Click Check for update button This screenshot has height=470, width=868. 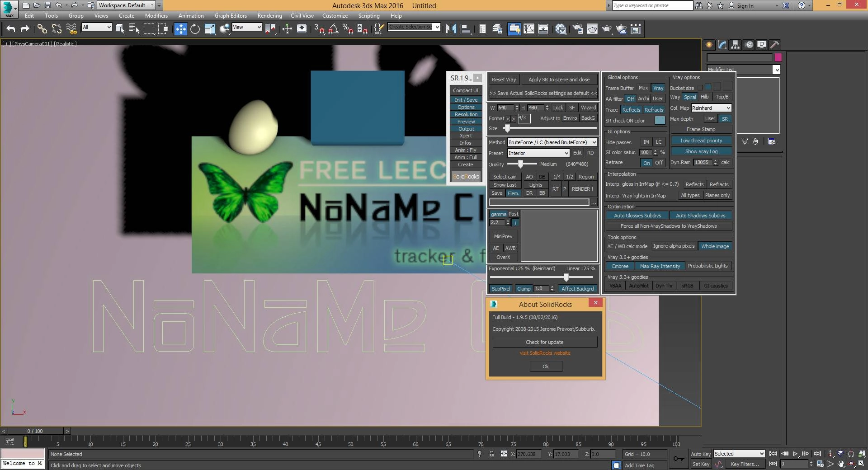pyautogui.click(x=545, y=342)
